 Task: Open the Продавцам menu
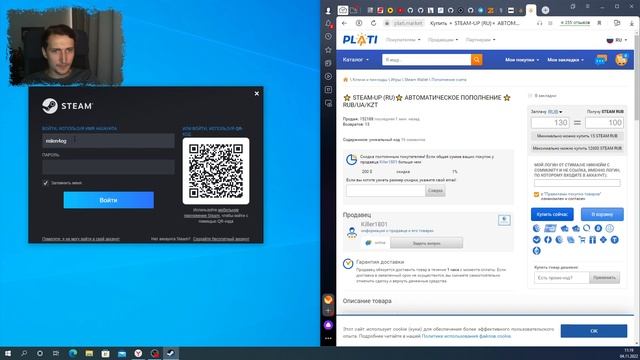tap(443, 40)
